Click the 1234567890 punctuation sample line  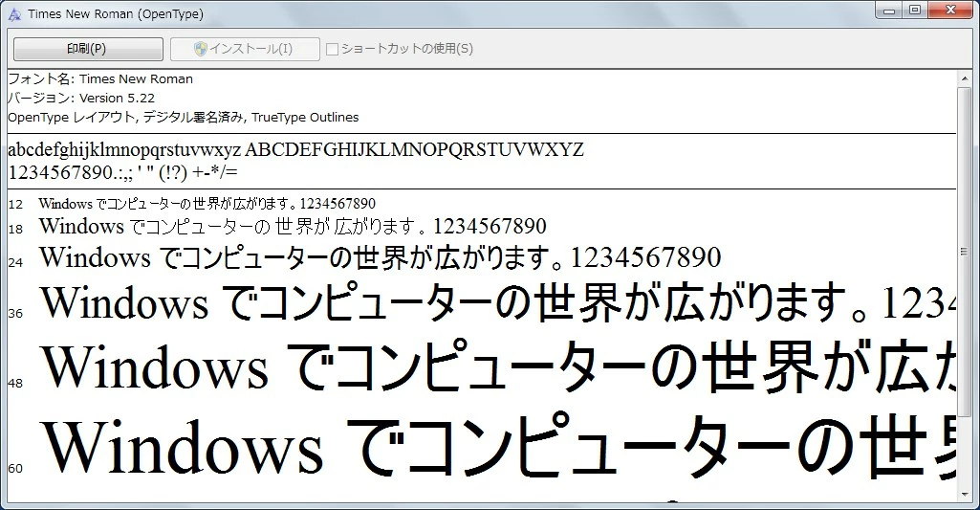coord(123,172)
